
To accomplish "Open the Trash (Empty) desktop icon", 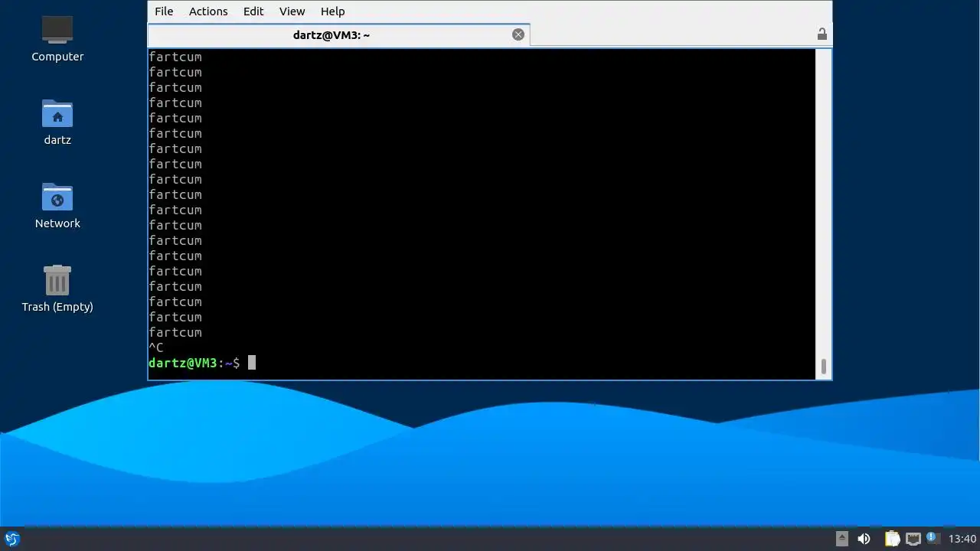I will click(x=57, y=289).
